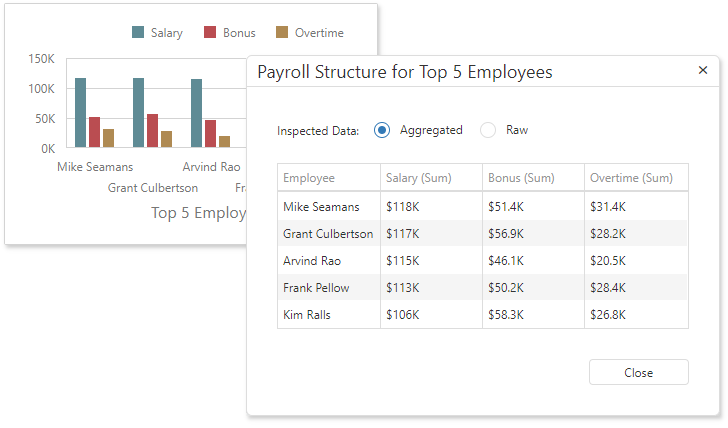
Task: Select the Aggregated radio button
Action: click(382, 130)
